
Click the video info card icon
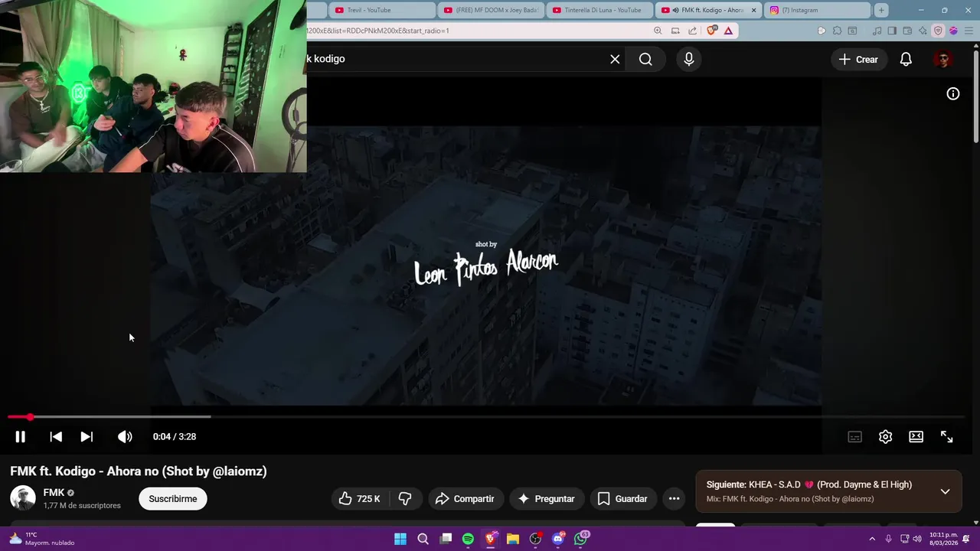953,93
